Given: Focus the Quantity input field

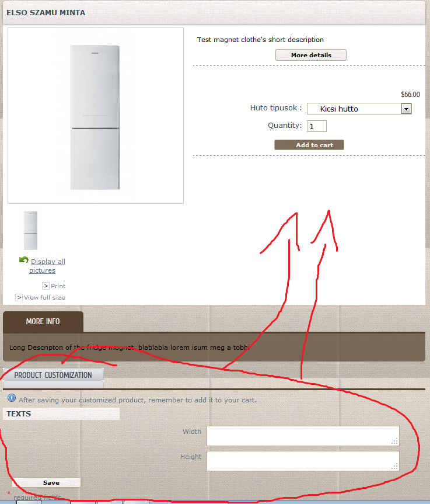Looking at the screenshot, I should coord(317,126).
